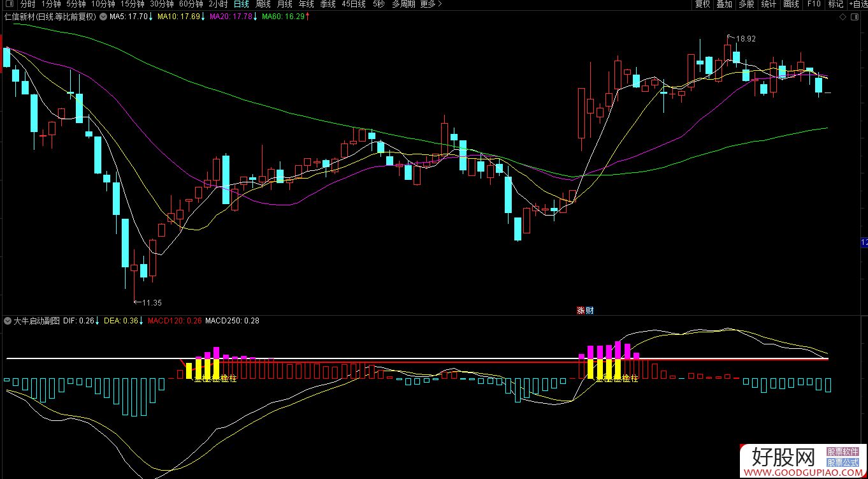The height and width of the screenshot is (479, 868).
Task: Expand the 更多 periods menu
Action: coord(431,4)
